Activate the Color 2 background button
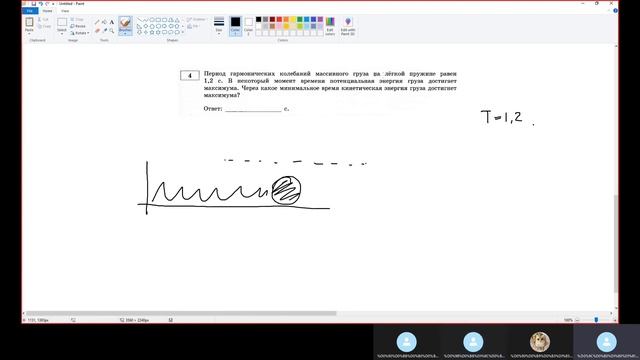Image resolution: width=640 pixels, height=360 pixels. click(249, 26)
